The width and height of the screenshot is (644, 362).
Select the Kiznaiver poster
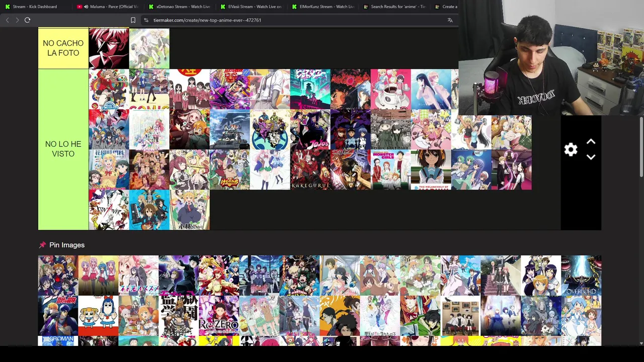109,210
